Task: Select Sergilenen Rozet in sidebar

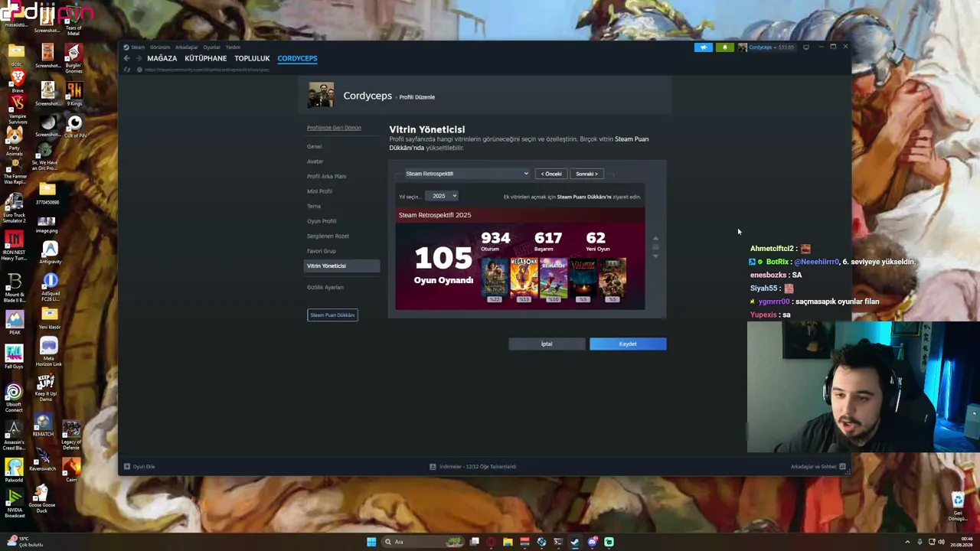Action: [x=328, y=236]
